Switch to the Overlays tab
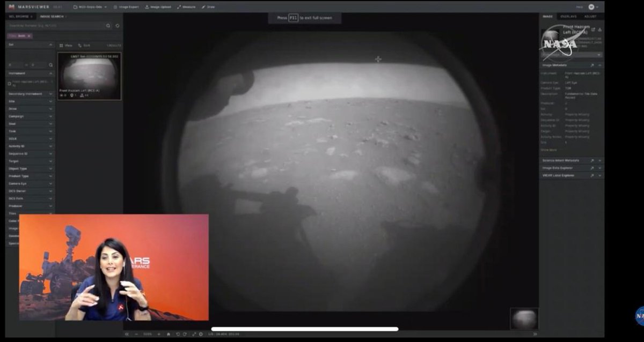Viewport: 644px width, 342px height. [x=569, y=17]
